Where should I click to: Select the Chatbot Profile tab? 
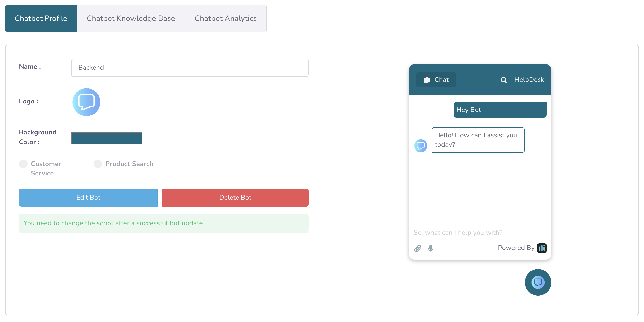(x=41, y=18)
